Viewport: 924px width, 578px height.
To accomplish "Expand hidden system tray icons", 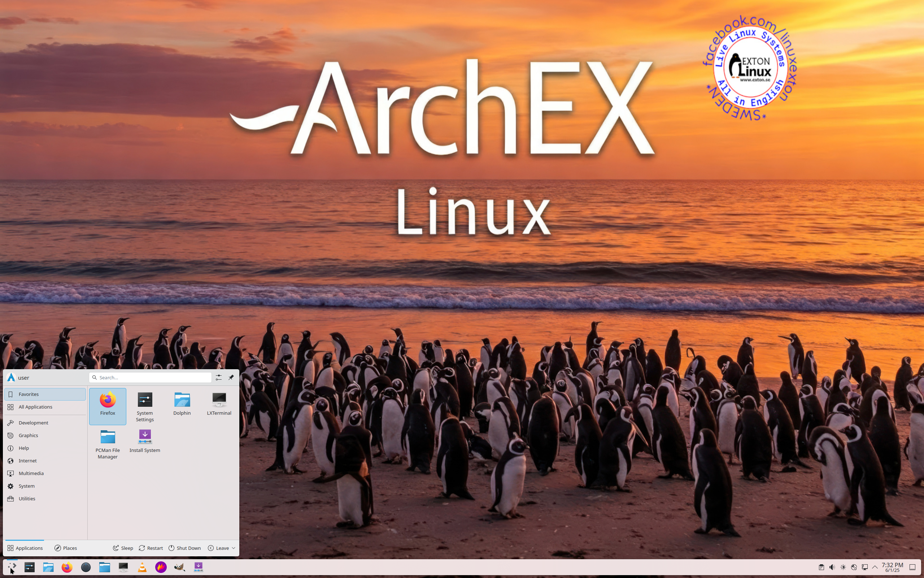I will (875, 567).
